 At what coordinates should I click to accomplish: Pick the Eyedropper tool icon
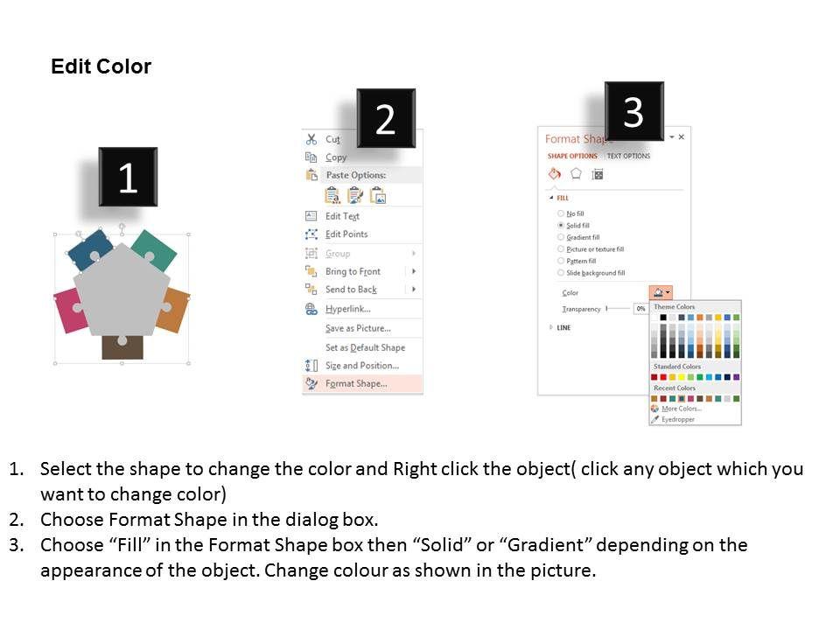pos(654,419)
